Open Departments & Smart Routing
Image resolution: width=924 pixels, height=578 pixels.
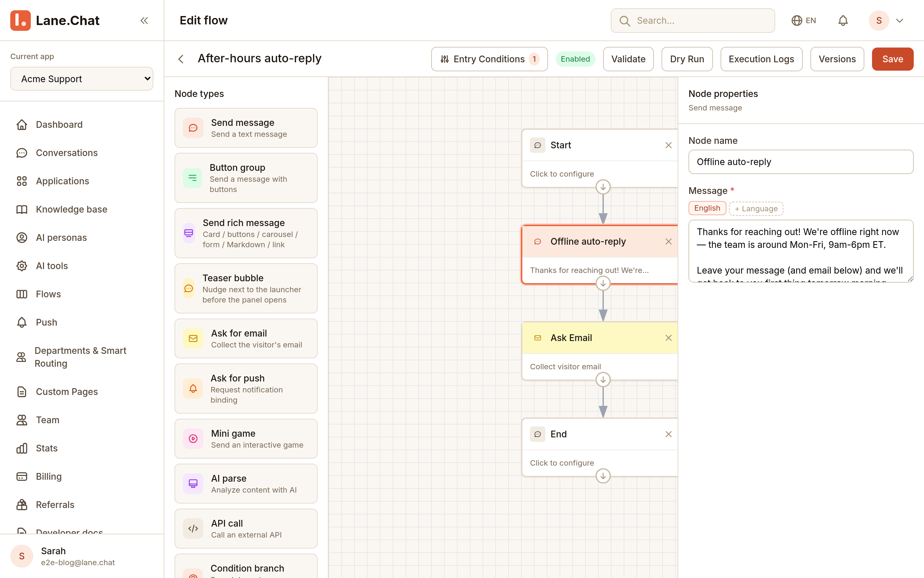[x=82, y=357]
